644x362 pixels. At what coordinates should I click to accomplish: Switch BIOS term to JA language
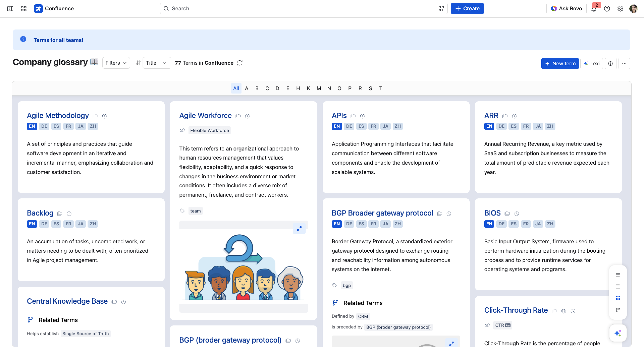click(538, 224)
